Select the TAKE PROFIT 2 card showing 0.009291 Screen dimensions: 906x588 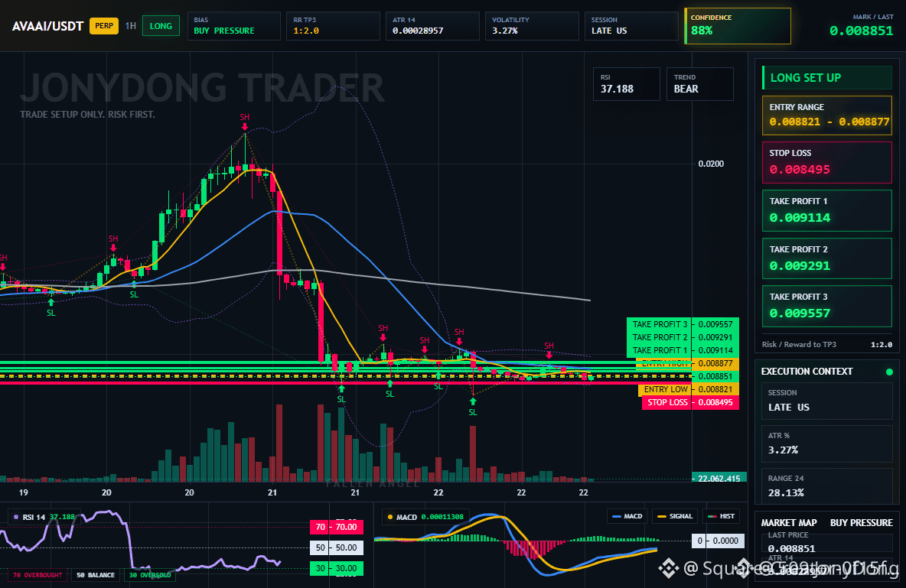tap(827, 258)
